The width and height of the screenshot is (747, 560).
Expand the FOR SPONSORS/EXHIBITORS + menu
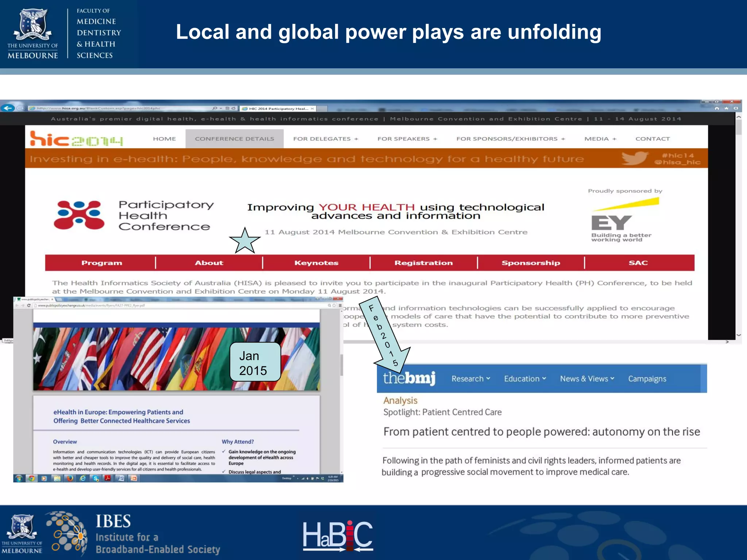click(511, 139)
